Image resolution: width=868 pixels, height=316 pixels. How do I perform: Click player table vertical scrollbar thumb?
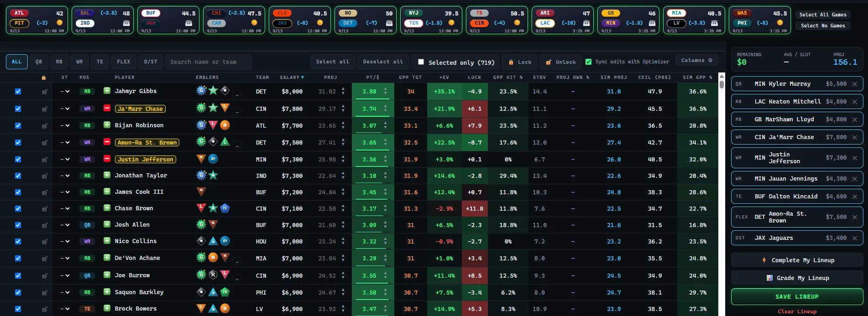(722, 84)
